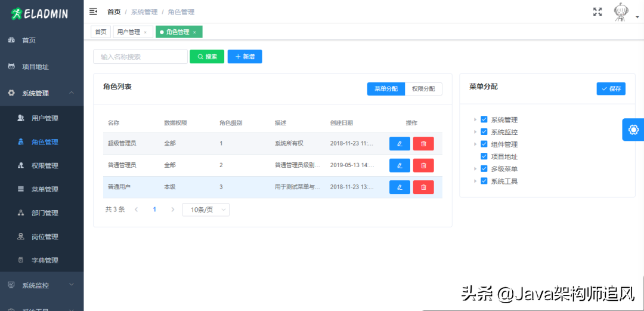The height and width of the screenshot is (311, 644).
Task: Open the 10条/页 page size dropdown
Action: click(x=206, y=210)
